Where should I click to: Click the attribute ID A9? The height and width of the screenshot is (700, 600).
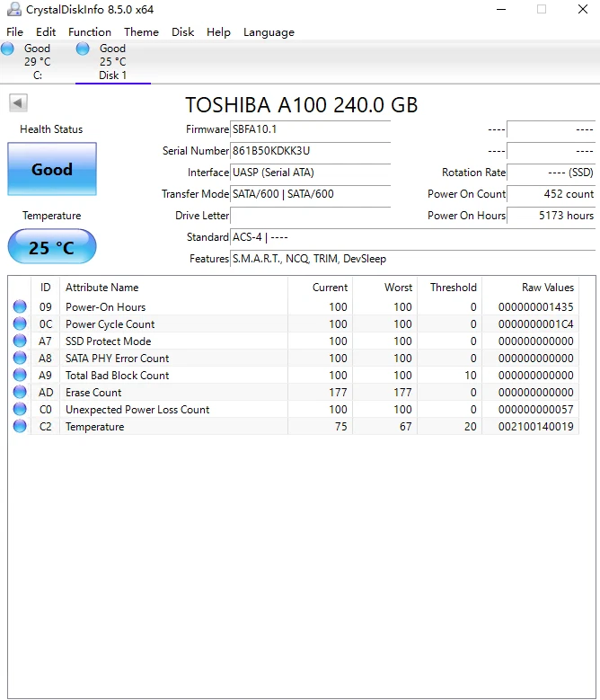[x=45, y=375]
